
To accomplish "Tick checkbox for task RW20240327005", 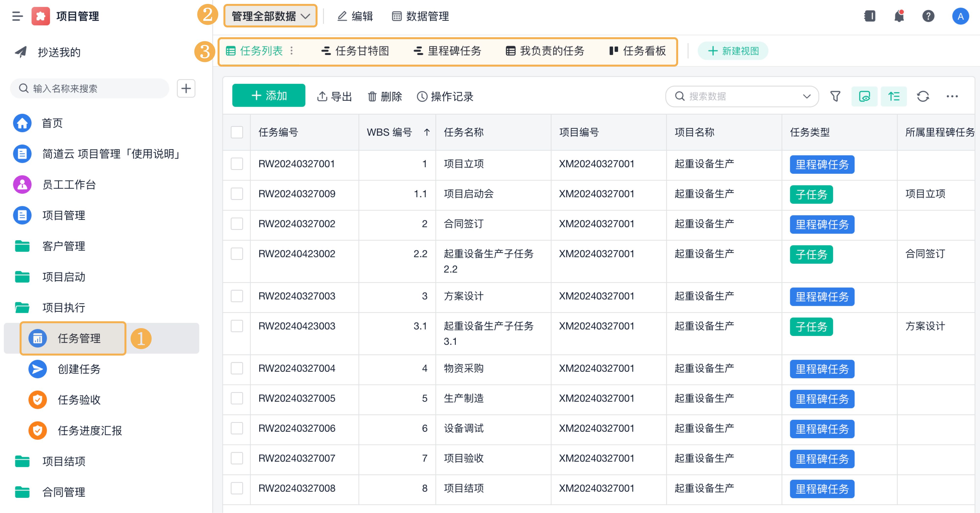I will click(237, 398).
